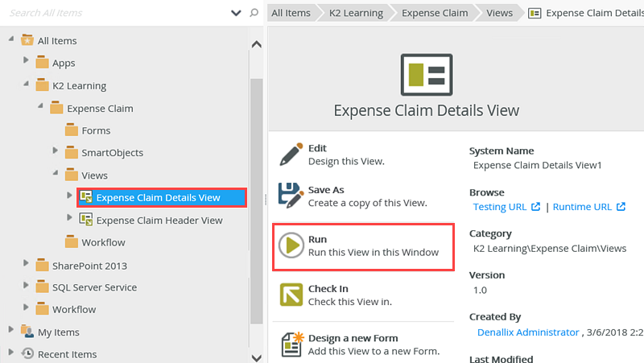Click the Save As disk icon
Viewport: 644px width, 363px height.
[291, 196]
